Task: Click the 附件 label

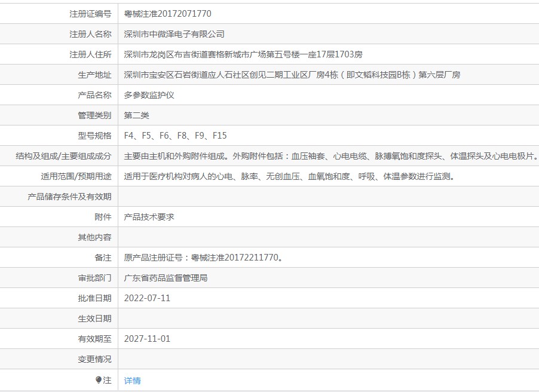Action: point(103,217)
